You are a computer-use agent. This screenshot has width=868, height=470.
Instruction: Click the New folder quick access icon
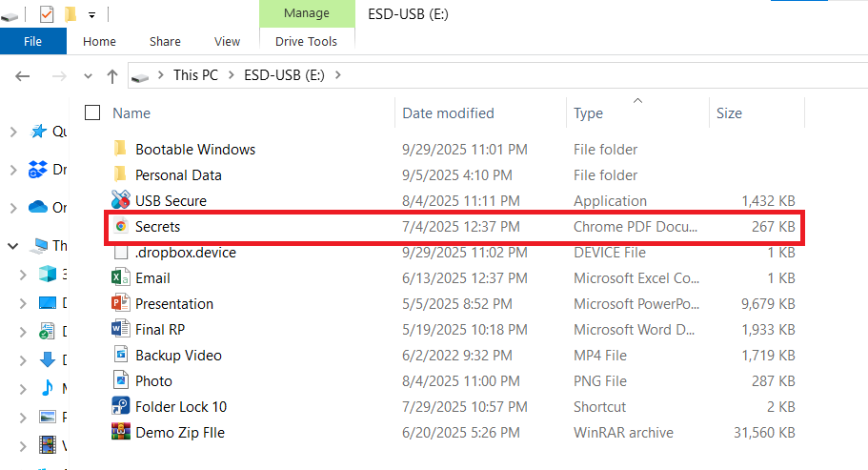coord(71,14)
